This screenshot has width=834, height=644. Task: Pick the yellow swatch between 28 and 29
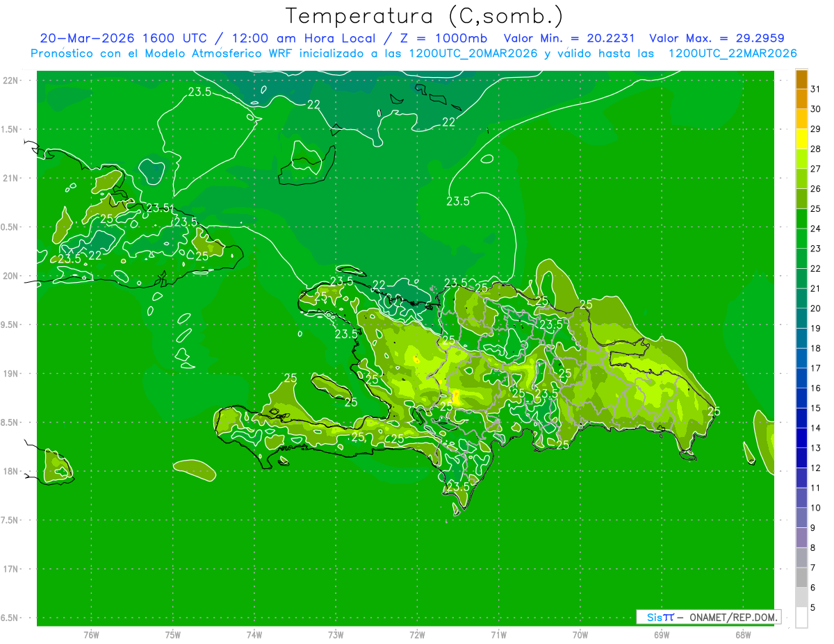(x=801, y=139)
